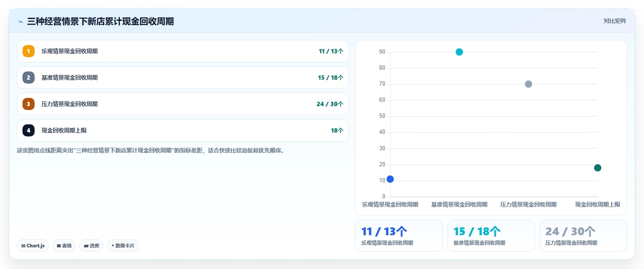Click the brown rank 3 badge
Screen dimensions: 644x269
[29, 104]
